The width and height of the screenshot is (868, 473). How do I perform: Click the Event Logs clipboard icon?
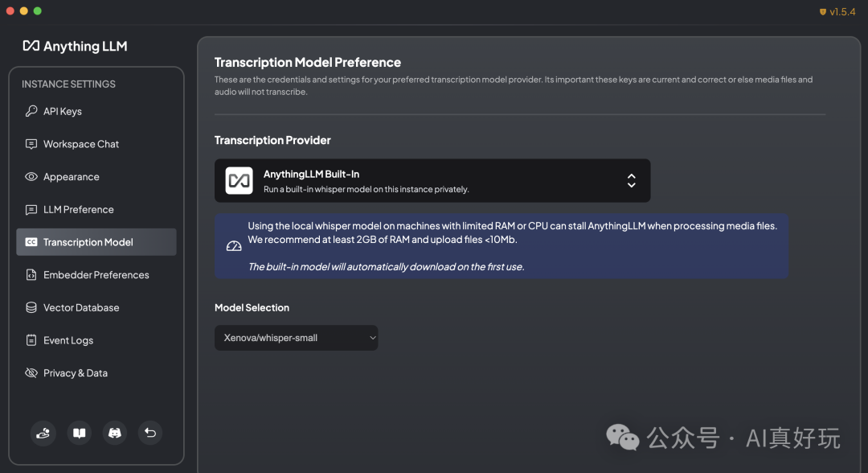click(x=31, y=340)
